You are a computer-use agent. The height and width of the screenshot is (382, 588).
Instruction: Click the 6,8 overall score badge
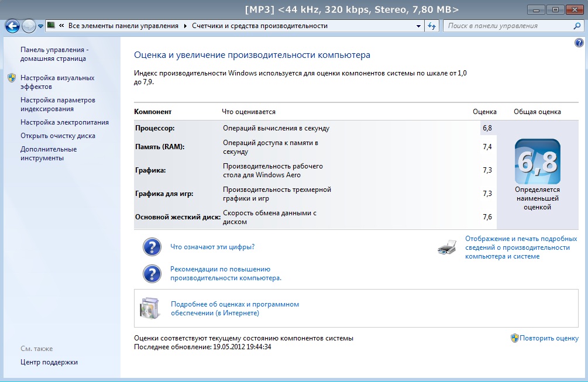tap(537, 161)
